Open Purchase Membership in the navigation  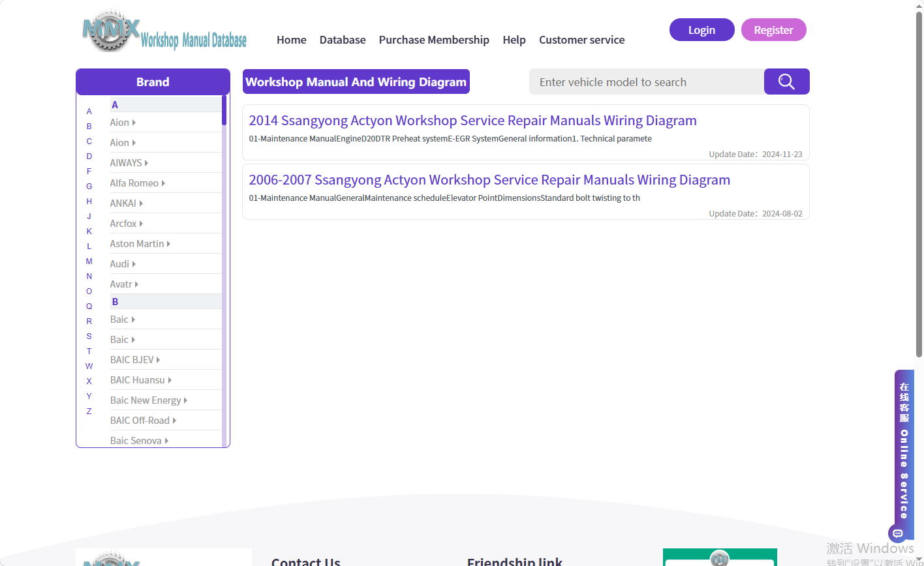434,40
